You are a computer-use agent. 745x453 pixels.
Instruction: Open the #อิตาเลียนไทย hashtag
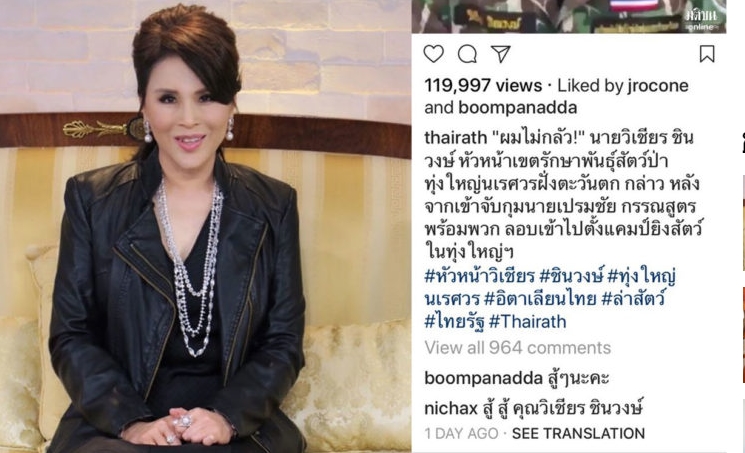click(540, 299)
